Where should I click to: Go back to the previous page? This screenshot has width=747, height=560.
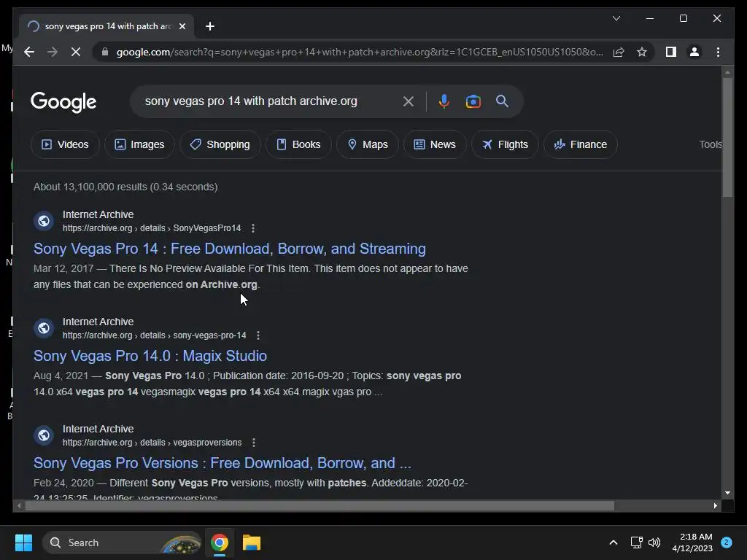(29, 52)
